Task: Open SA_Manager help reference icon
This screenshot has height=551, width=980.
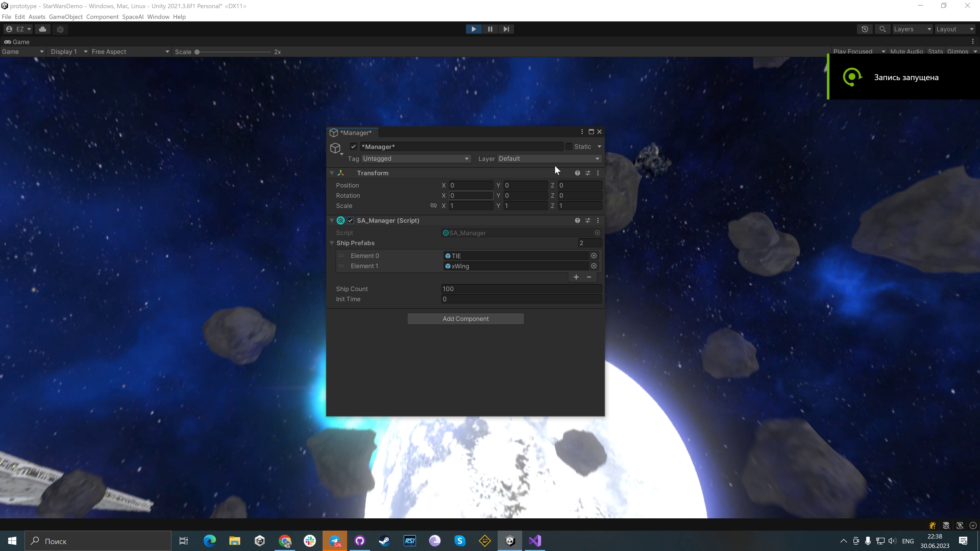Action: (x=578, y=221)
